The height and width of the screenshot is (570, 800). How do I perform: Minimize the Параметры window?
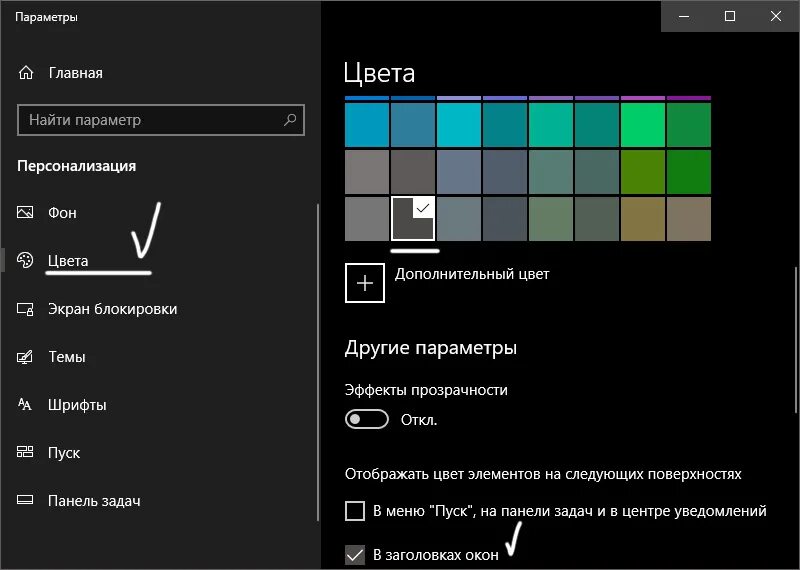[684, 16]
